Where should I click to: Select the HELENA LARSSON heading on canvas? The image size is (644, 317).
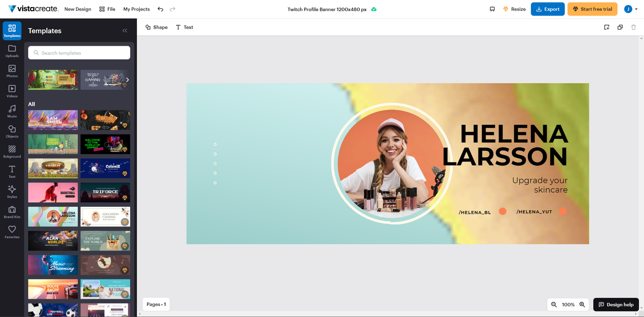(505, 145)
